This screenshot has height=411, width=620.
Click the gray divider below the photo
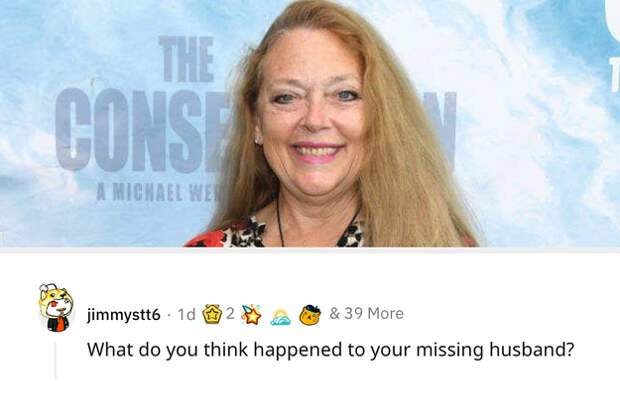[310, 250]
